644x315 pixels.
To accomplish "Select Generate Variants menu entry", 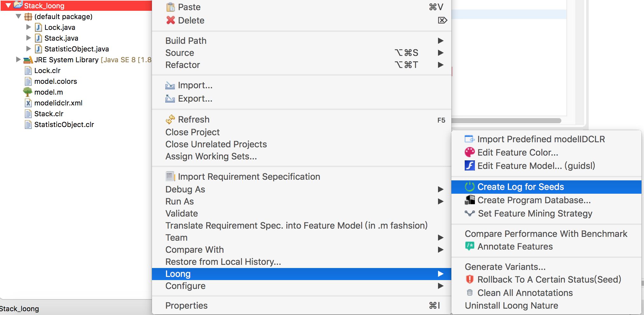I will tap(505, 267).
